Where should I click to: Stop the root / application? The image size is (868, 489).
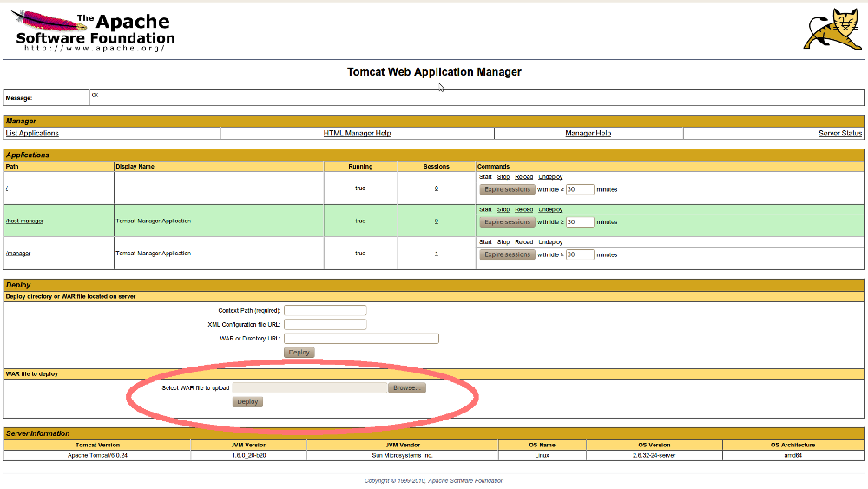tap(503, 177)
